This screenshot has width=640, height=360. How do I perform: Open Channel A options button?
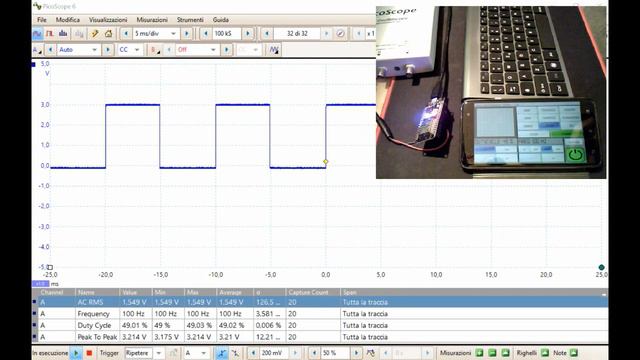click(x=37, y=50)
